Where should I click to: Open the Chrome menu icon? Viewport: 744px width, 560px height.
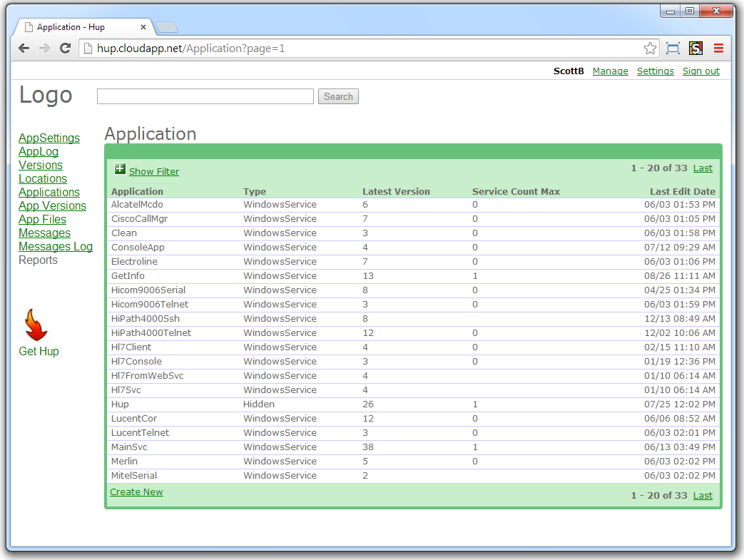pos(718,49)
